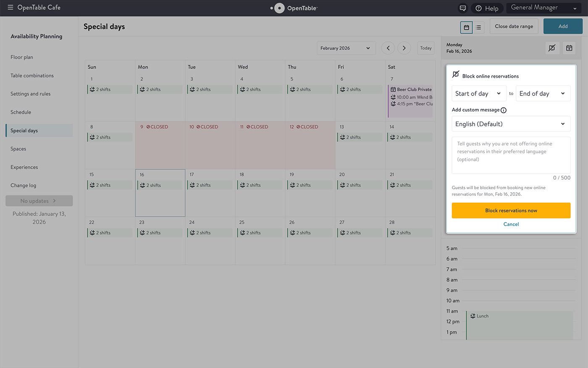Image resolution: width=588 pixels, height=368 pixels.
Task: Open the hamburger navigation menu
Action: coord(10,8)
